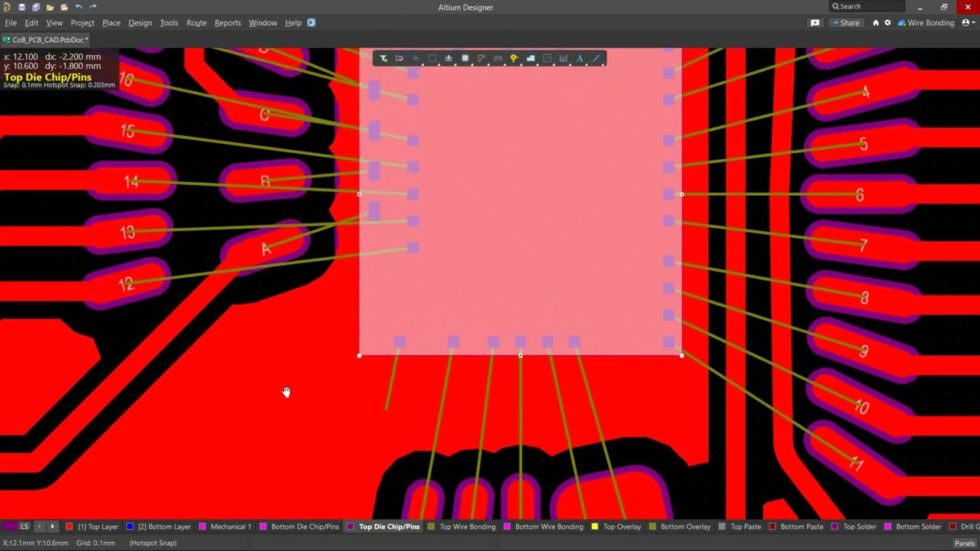Toggle snap options magnet icon

coord(399,59)
